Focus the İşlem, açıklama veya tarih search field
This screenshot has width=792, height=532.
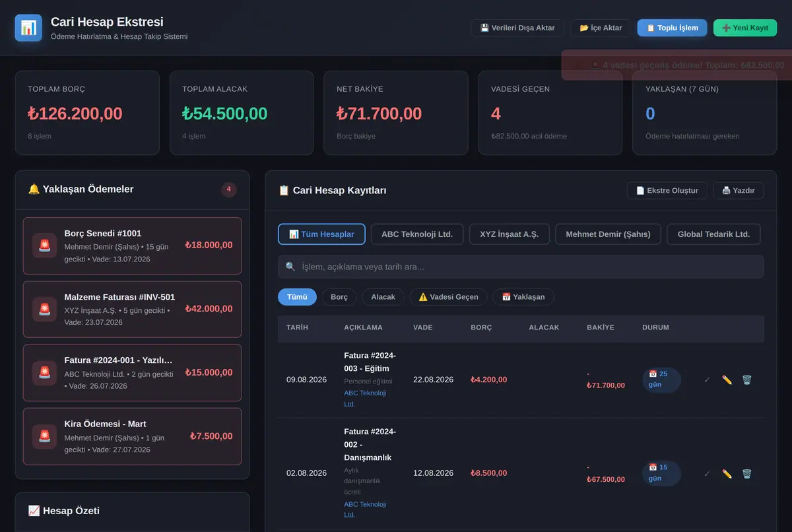point(521,267)
